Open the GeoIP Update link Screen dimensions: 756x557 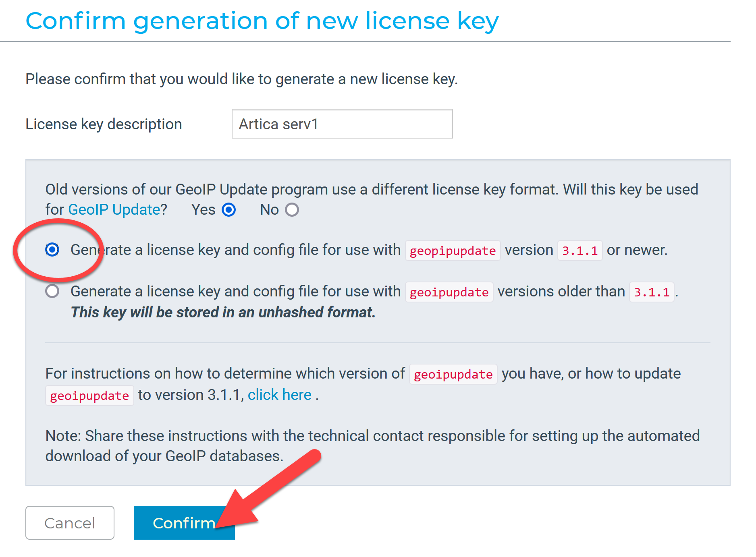(x=114, y=210)
